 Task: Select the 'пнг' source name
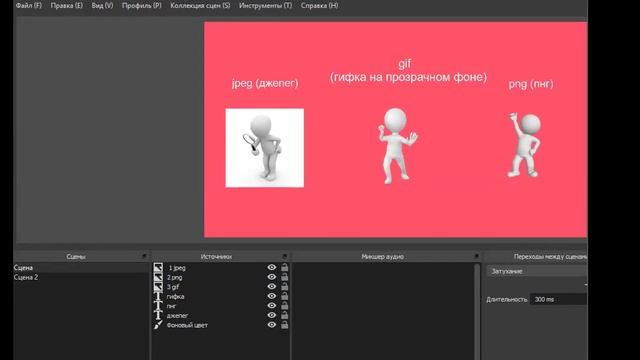tap(171, 306)
